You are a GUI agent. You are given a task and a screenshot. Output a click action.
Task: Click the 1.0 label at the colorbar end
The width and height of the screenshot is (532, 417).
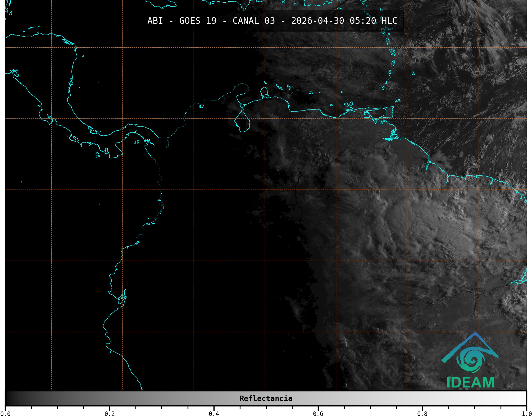pos(526,414)
